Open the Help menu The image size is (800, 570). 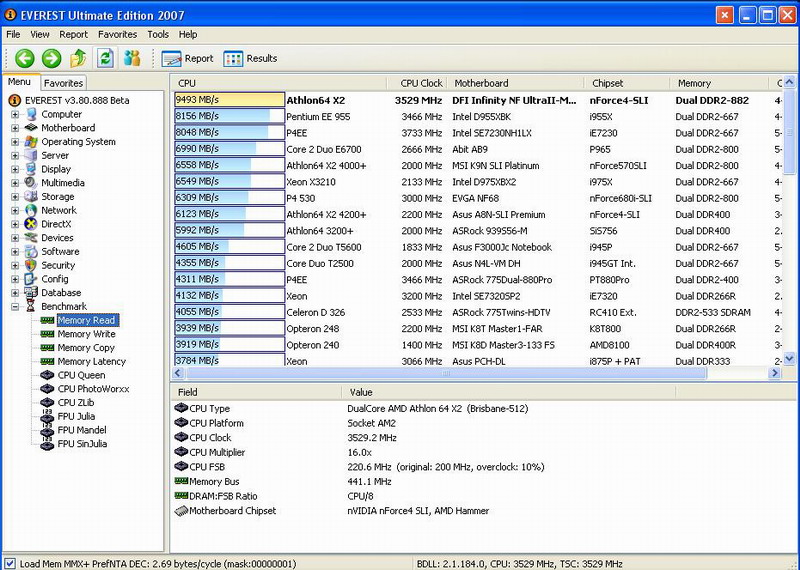point(188,34)
